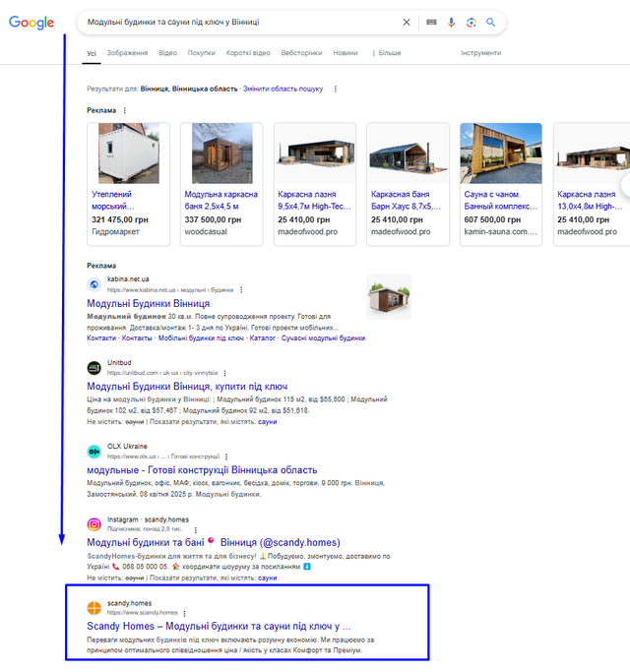
Task: Open Scandy Homes – Модульні будинки та сауни
Action: click(219, 626)
